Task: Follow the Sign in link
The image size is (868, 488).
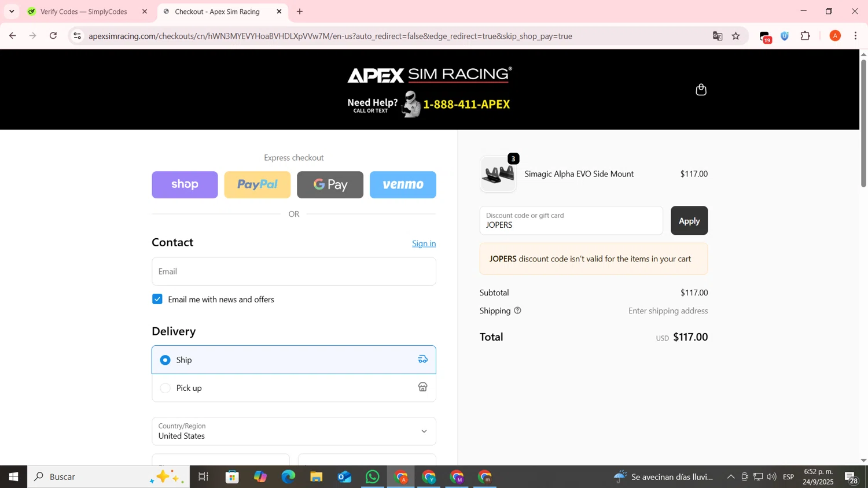Action: click(424, 243)
